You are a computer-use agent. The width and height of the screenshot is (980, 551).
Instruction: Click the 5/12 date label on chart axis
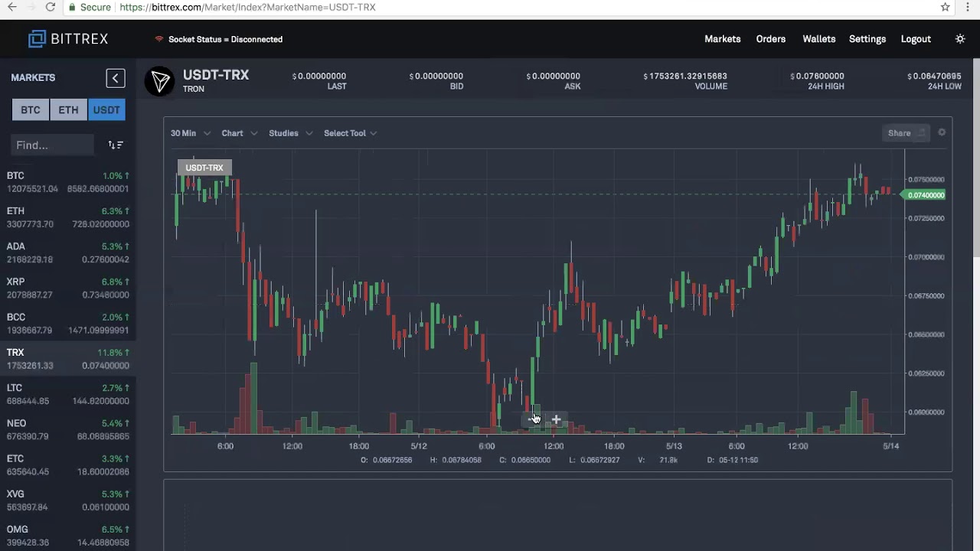419,446
